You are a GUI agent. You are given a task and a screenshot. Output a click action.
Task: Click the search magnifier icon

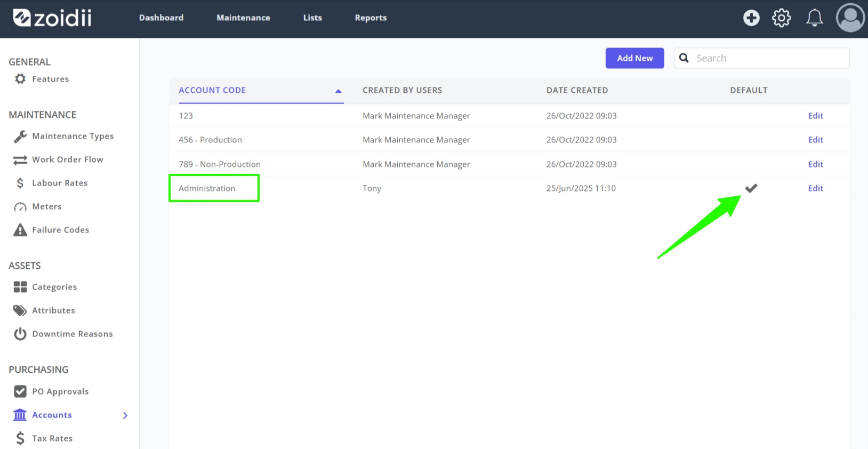point(684,58)
